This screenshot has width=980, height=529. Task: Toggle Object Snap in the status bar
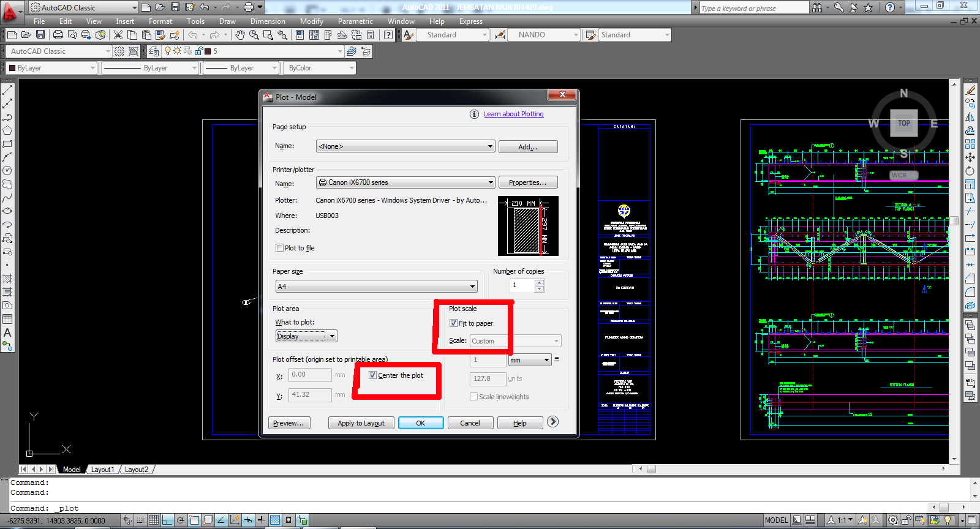[194, 520]
